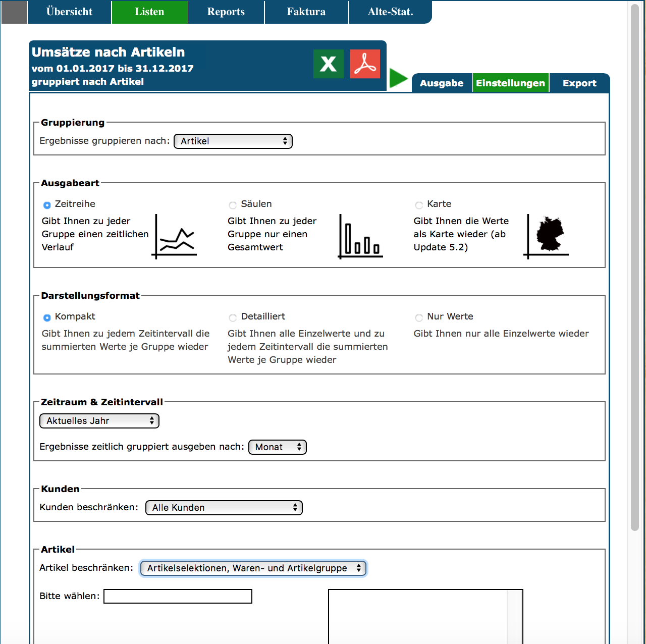Select the Nur Werte radio option
The height and width of the screenshot is (644, 646).
(x=419, y=317)
